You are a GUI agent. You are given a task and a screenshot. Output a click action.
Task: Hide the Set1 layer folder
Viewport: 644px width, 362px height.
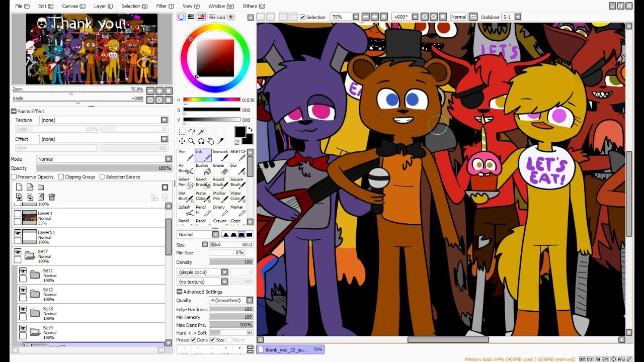pos(23,271)
